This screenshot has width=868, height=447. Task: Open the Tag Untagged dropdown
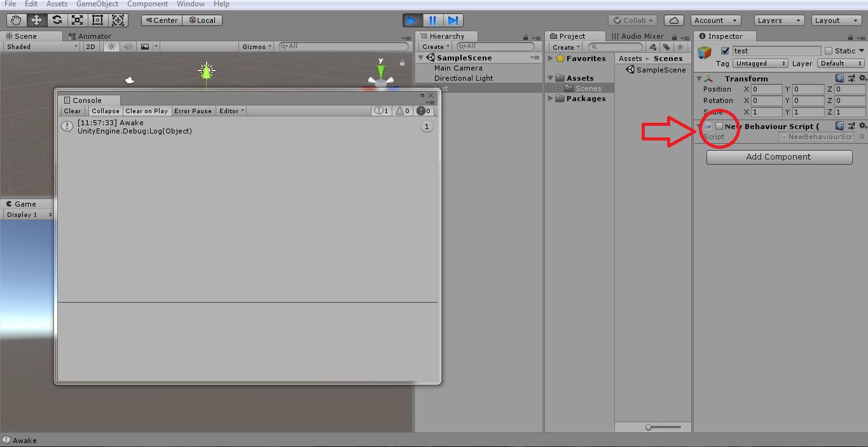pyautogui.click(x=761, y=64)
